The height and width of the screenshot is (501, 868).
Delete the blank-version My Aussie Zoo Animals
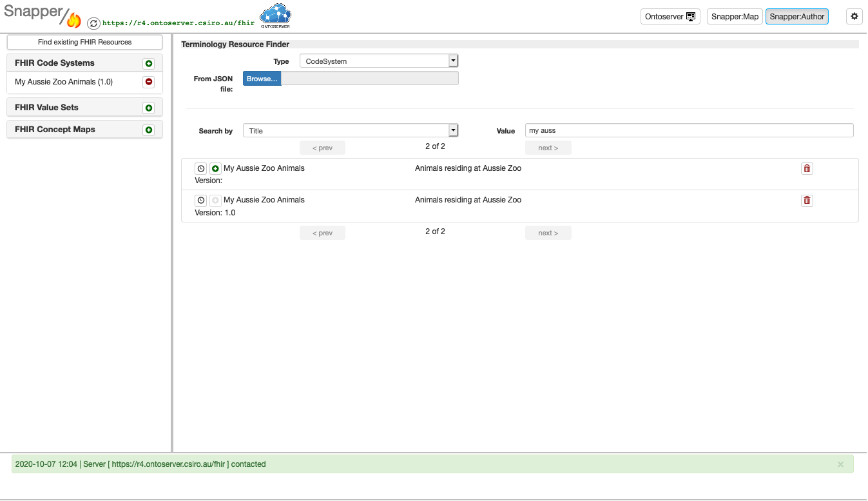coord(807,168)
